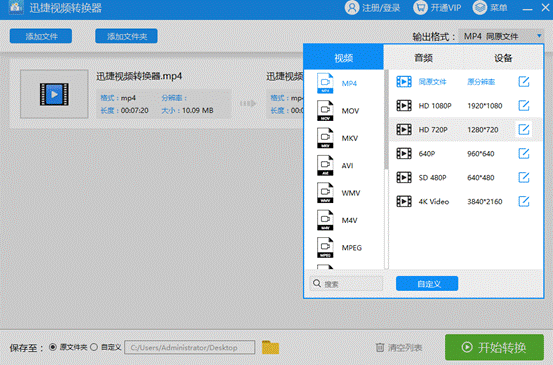Click the film icon beside 4K Video

click(404, 201)
